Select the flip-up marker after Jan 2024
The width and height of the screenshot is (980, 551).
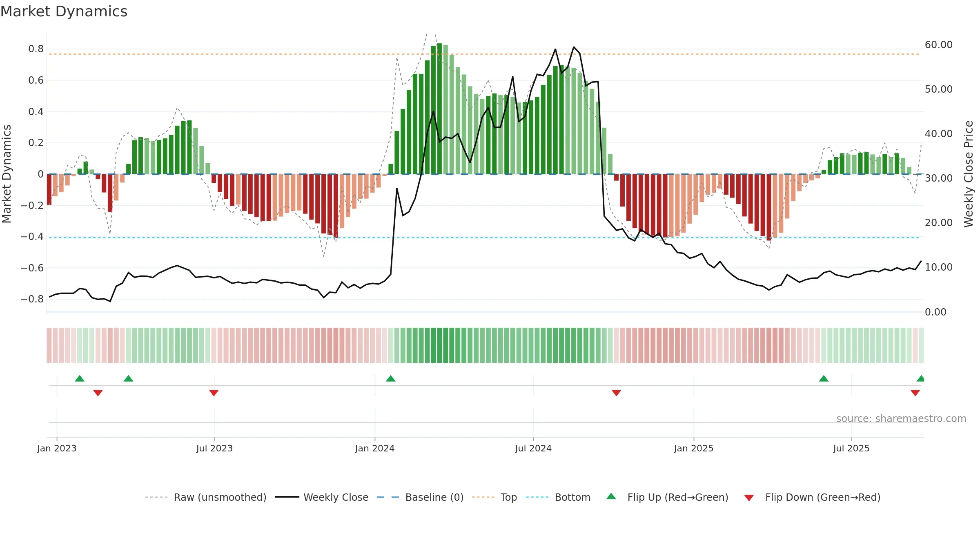point(391,378)
